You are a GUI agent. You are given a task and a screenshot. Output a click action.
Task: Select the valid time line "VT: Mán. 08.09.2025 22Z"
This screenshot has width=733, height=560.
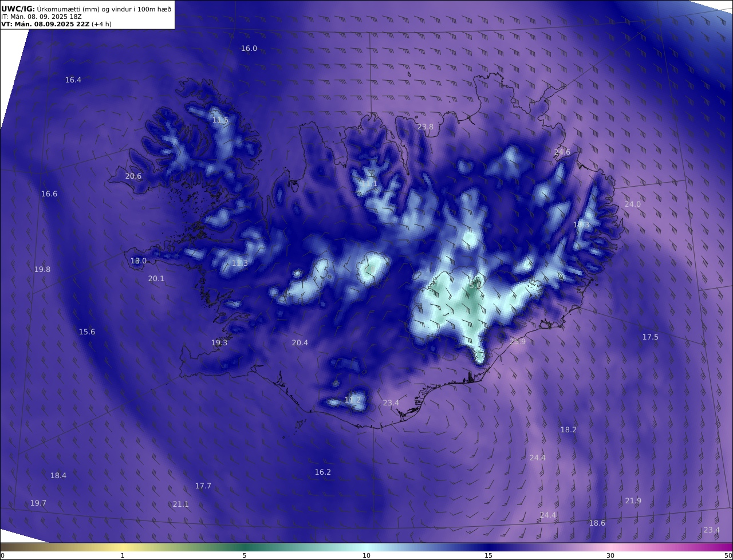(45, 24)
